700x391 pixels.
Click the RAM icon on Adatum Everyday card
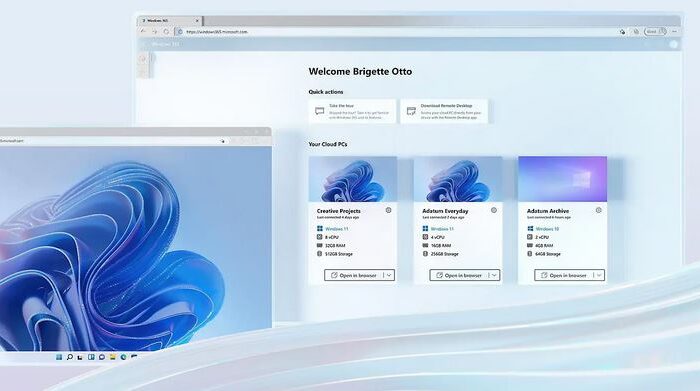click(x=425, y=245)
